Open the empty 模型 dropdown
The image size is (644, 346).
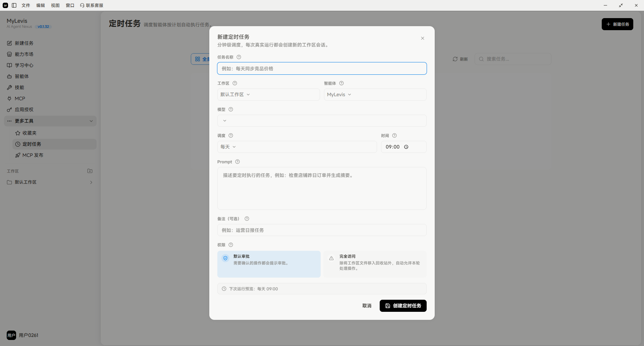322,121
